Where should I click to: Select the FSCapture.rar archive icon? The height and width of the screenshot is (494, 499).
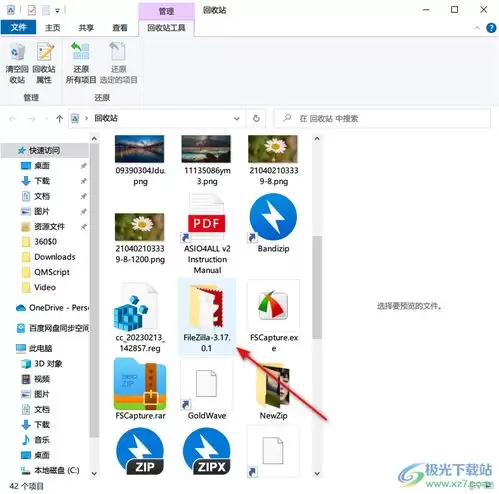[x=140, y=389]
